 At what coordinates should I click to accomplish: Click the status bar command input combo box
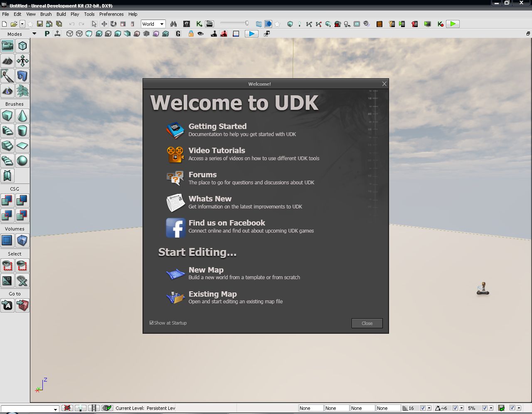(30, 409)
